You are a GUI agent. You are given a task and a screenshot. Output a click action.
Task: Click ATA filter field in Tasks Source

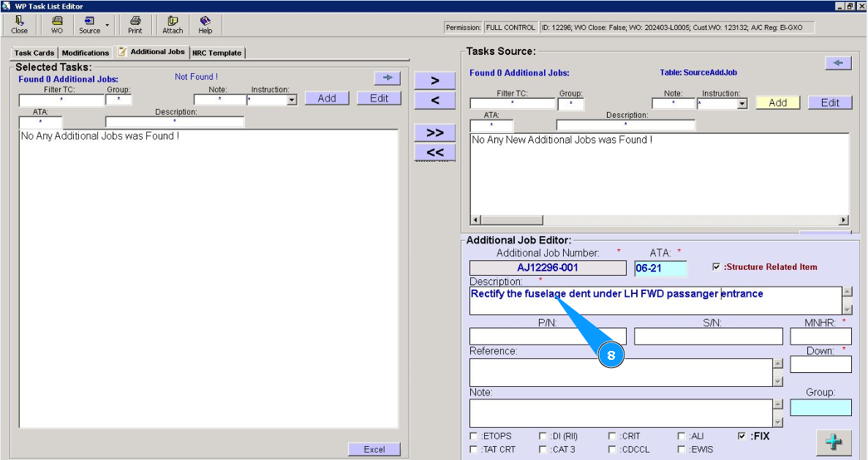pos(491,126)
